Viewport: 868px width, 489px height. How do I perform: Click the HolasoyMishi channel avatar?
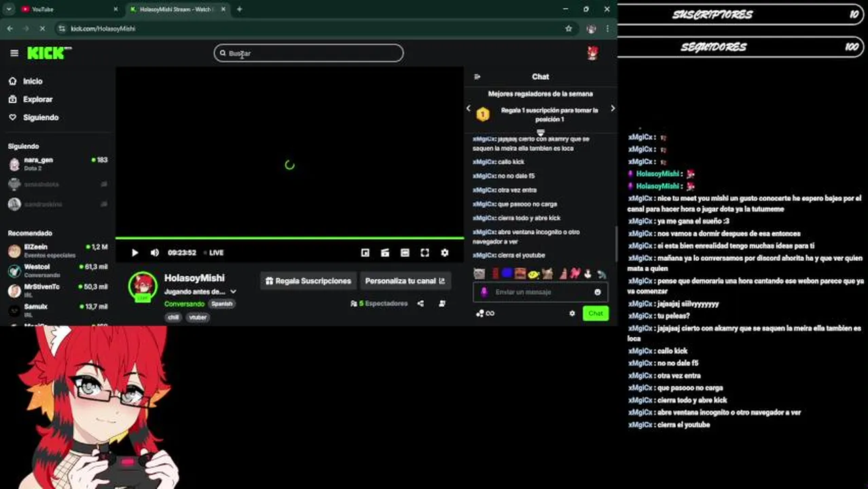[143, 287]
